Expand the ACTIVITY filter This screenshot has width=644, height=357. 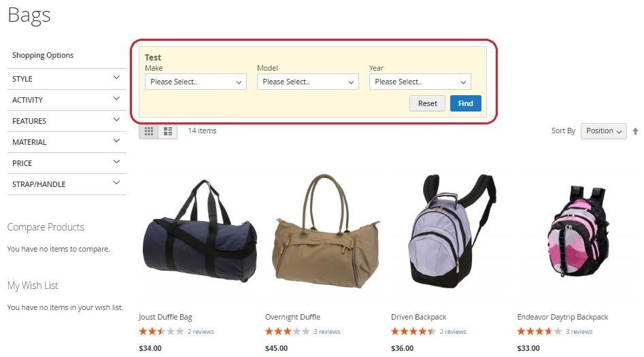(x=67, y=100)
